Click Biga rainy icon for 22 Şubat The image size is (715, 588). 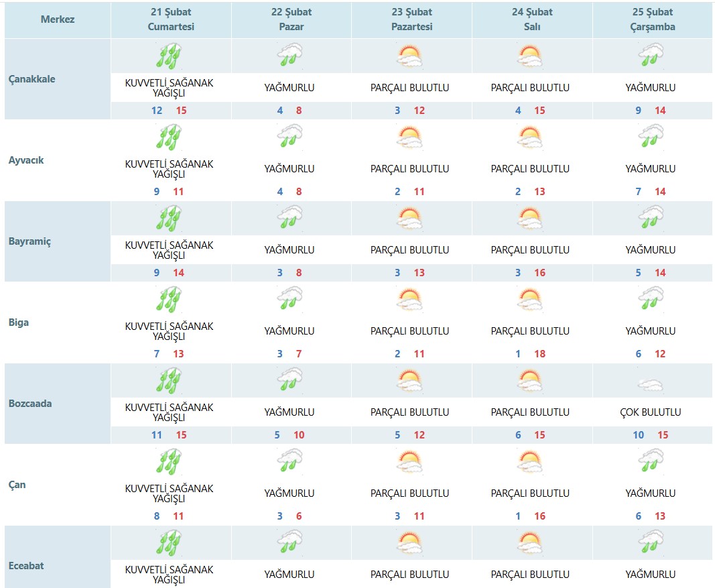click(290, 300)
